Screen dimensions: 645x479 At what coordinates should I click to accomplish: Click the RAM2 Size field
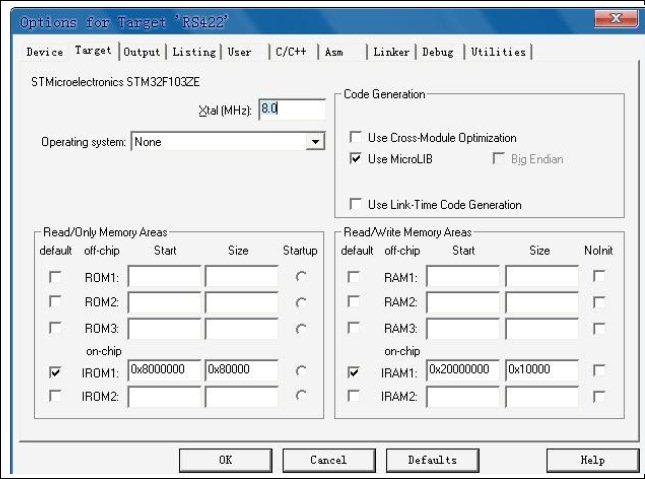(542, 302)
